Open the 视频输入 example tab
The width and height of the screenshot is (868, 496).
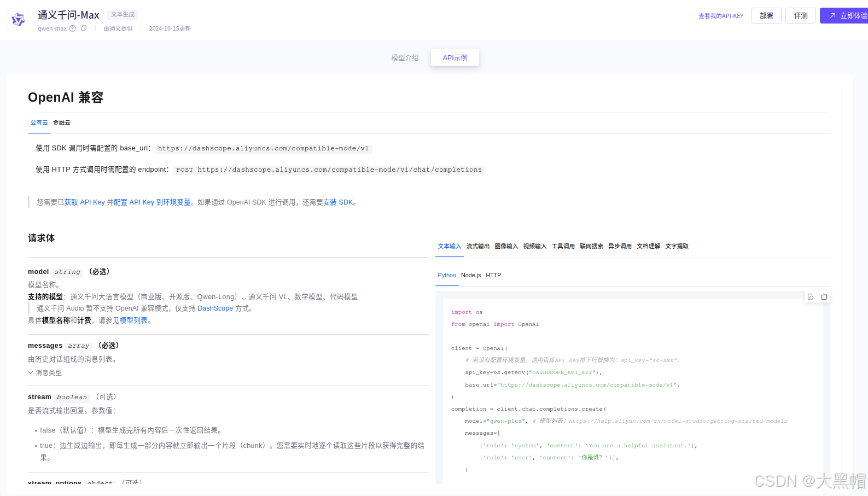535,246
